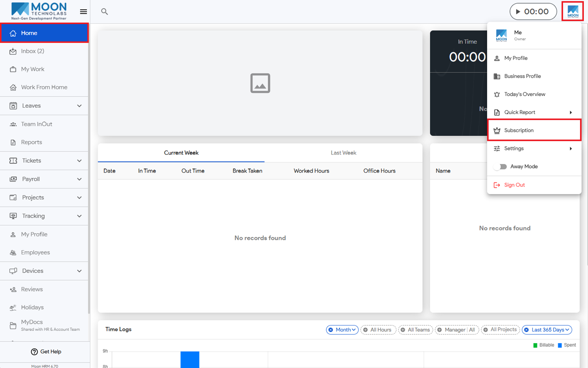This screenshot has height=368, width=588.
Task: Click My Profile icon in sidebar
Action: 13,234
